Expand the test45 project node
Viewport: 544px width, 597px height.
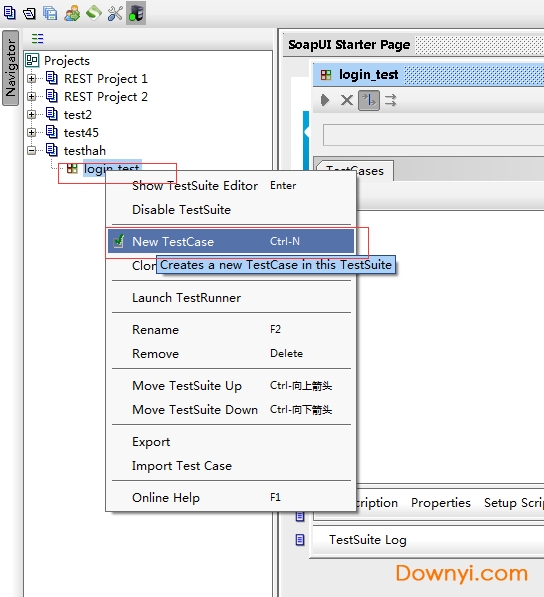(x=32, y=132)
